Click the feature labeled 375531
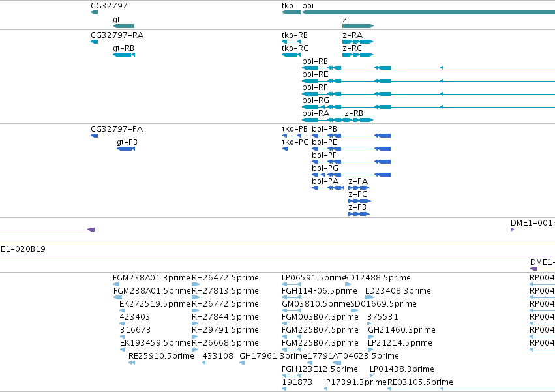The image size is (555, 392). click(383, 317)
